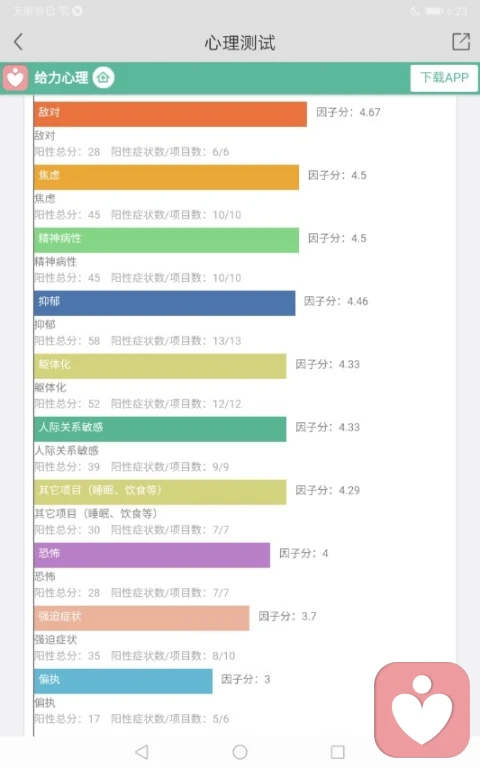The image size is (480, 768).
Task: Select the 其它项目（睡眠、饮食等） bar
Action: pyautogui.click(x=160, y=492)
